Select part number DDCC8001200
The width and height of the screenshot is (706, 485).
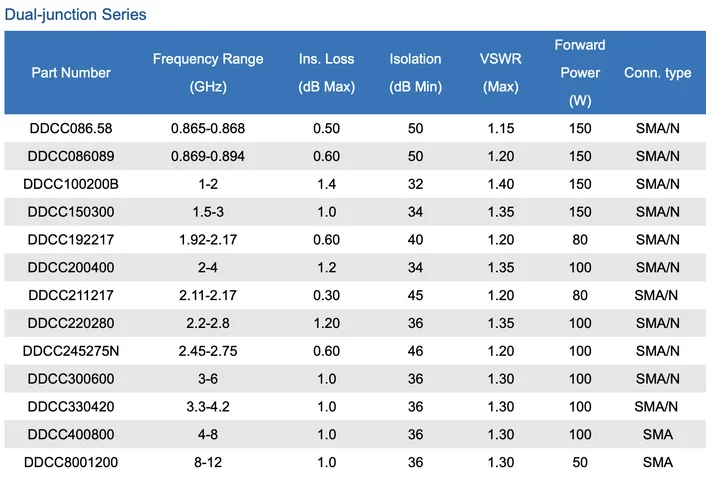click(x=71, y=462)
